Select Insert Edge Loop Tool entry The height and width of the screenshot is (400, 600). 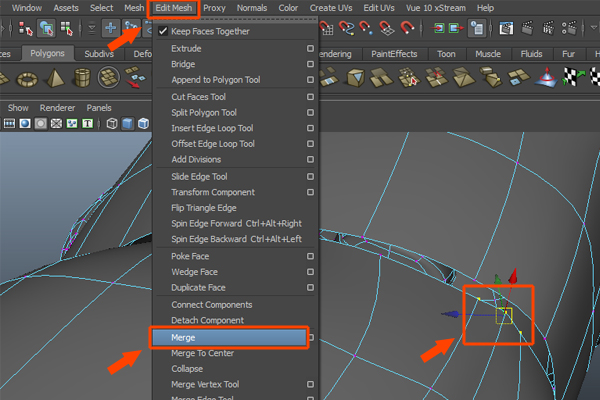[x=212, y=128]
